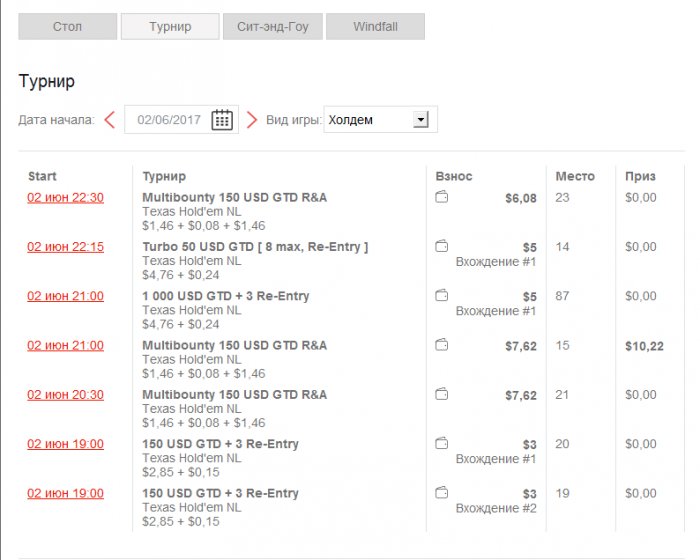Click the Приз column header

pyautogui.click(x=640, y=176)
